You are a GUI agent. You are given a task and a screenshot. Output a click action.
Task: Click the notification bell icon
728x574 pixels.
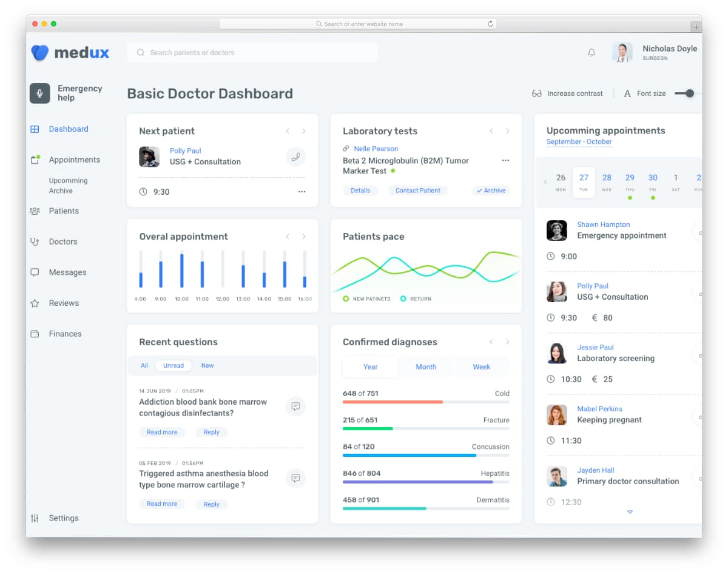point(591,53)
